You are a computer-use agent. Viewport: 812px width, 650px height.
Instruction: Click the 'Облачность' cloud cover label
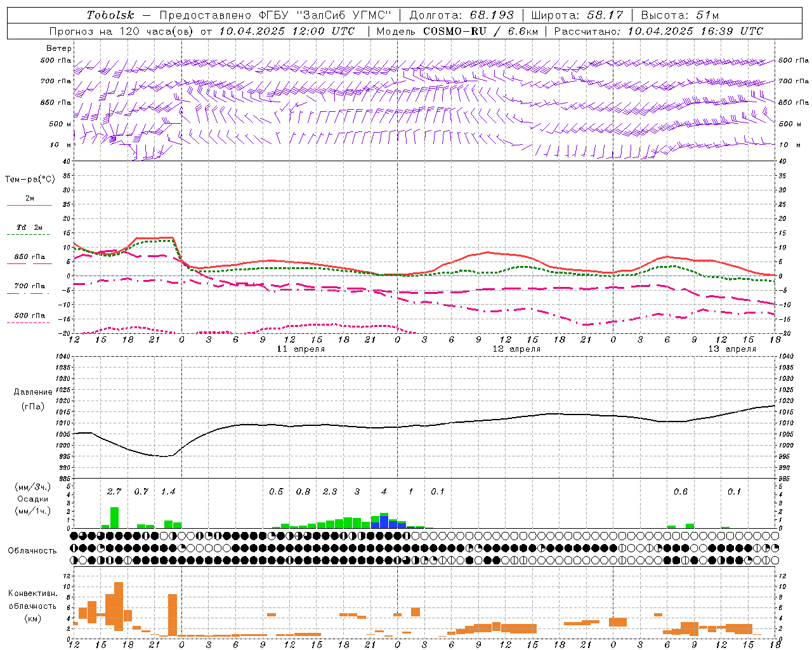[x=32, y=550]
